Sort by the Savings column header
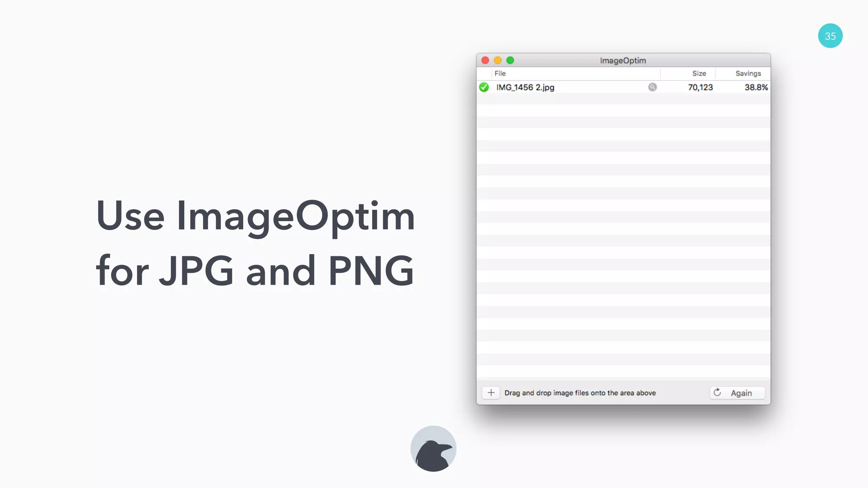 click(743, 73)
